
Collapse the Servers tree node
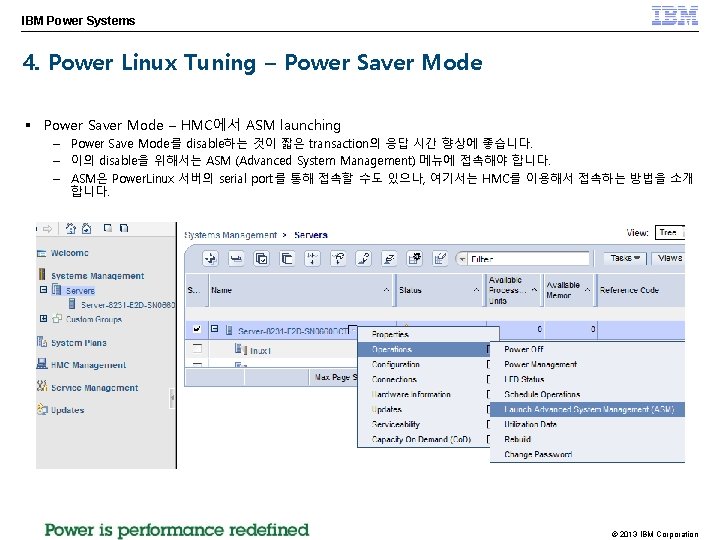[43, 290]
